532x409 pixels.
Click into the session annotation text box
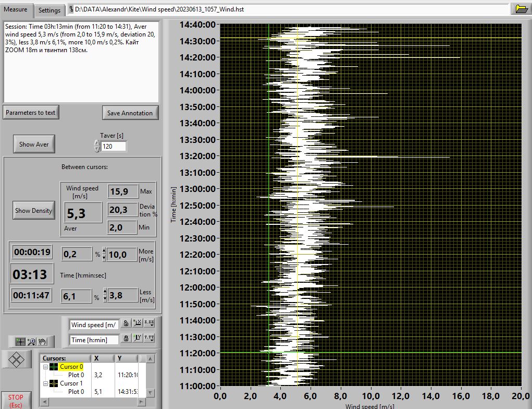pos(81,62)
